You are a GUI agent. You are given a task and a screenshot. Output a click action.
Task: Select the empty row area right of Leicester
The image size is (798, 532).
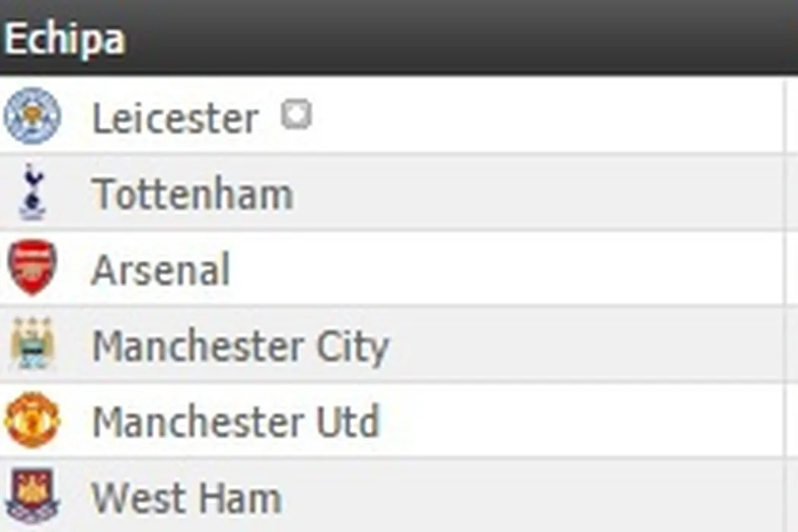point(547,116)
